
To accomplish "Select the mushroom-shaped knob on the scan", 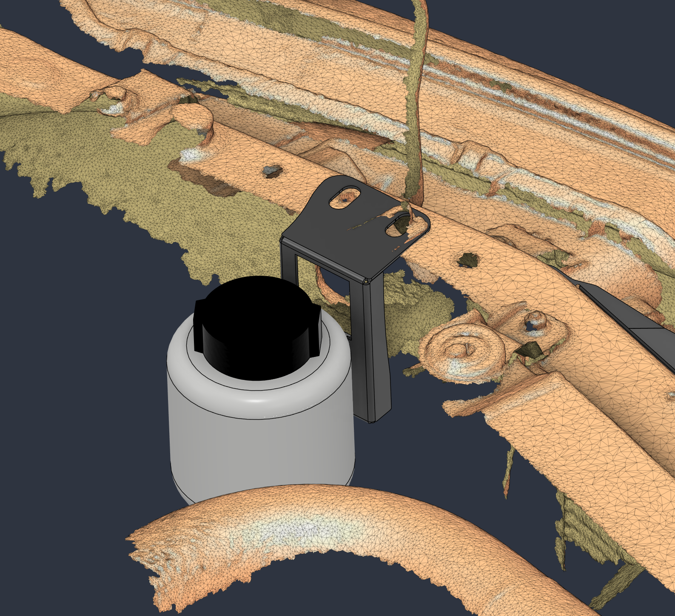I will click(x=194, y=117).
